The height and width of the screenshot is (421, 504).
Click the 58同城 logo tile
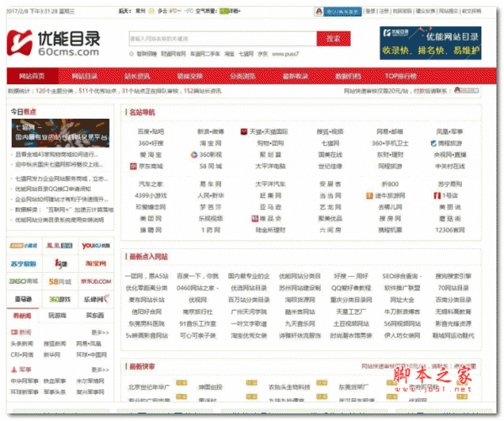pyautogui.click(x=60, y=282)
